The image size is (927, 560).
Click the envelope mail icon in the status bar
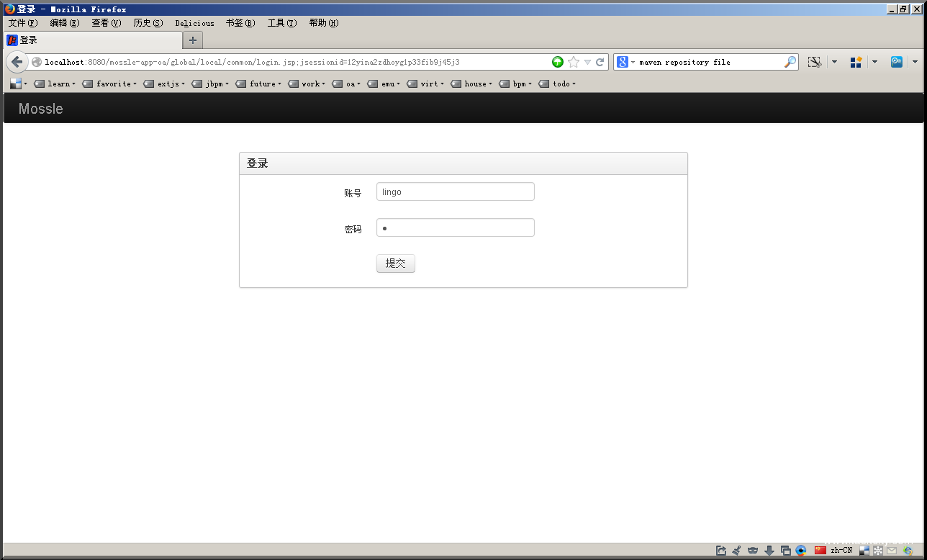point(891,551)
